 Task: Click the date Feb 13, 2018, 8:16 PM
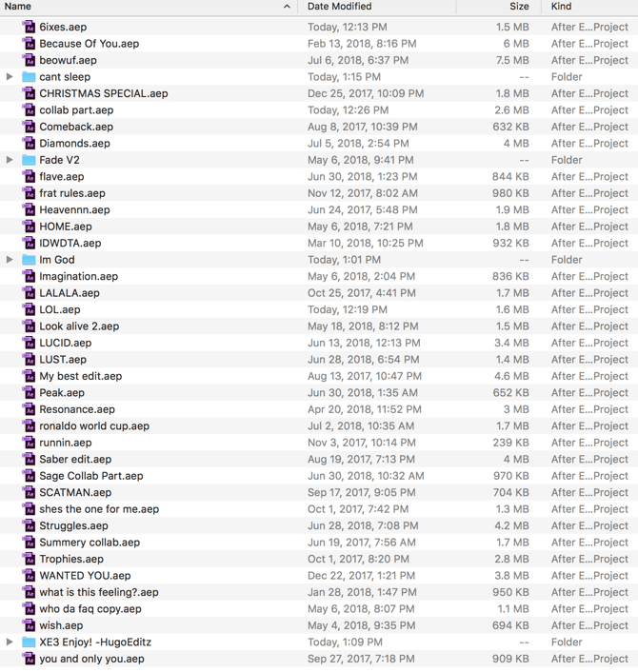pos(362,44)
